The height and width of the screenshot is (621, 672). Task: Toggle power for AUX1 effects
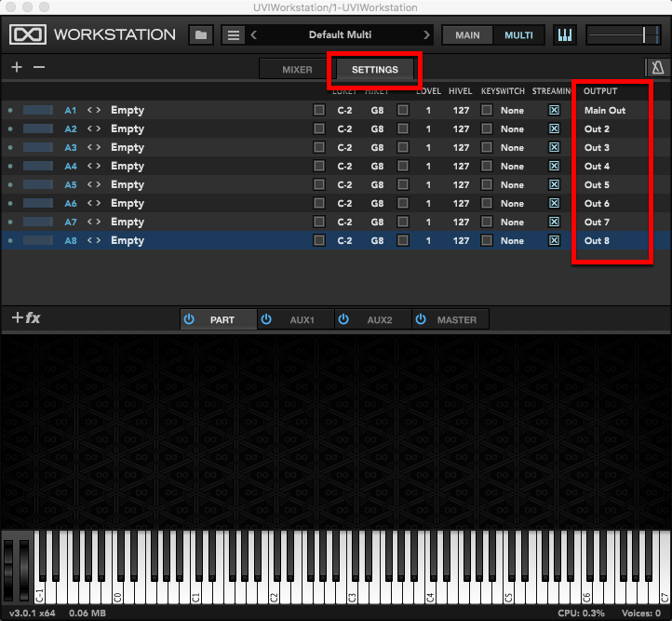(266, 319)
